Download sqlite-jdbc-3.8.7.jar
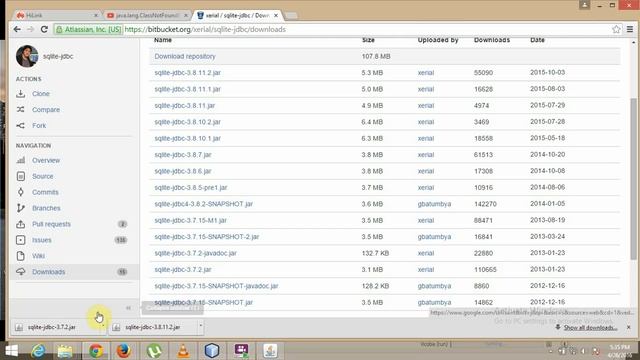 (183, 155)
